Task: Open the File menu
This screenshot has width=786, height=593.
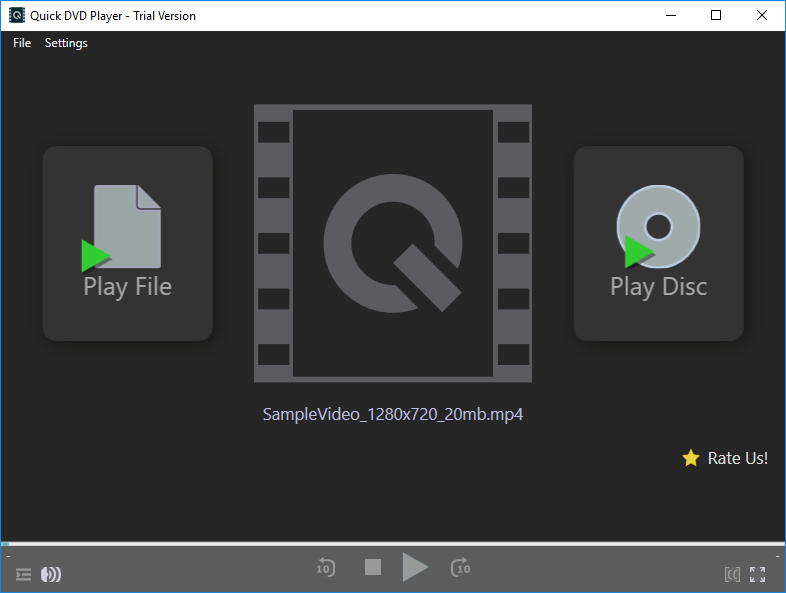Action: click(22, 43)
